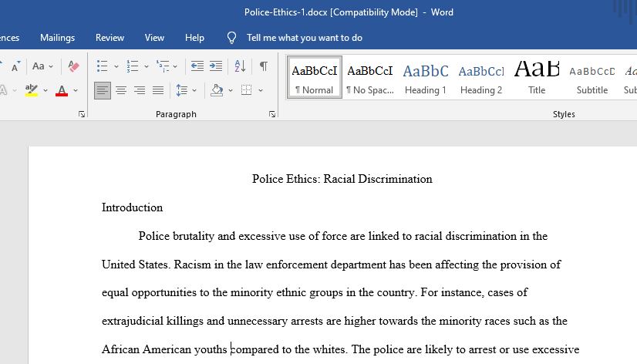Click the Sort A to Z icon
Viewport: 637px width, 364px height.
click(240, 66)
